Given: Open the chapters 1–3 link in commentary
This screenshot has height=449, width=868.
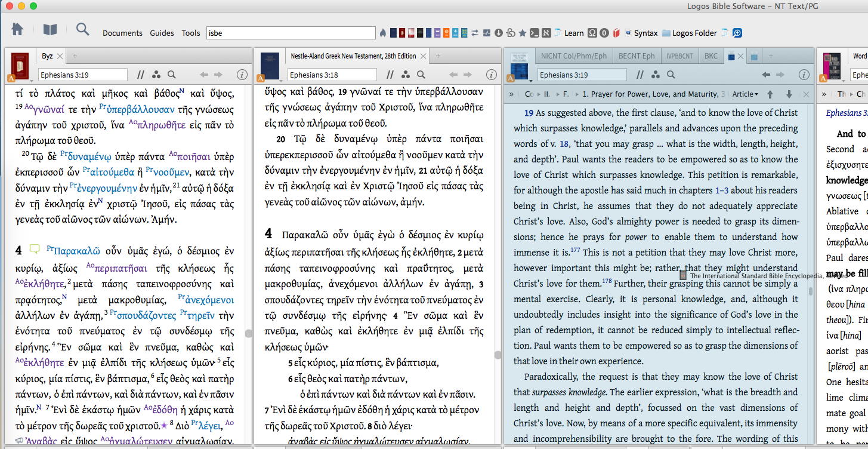Looking at the screenshot, I should click(722, 190).
